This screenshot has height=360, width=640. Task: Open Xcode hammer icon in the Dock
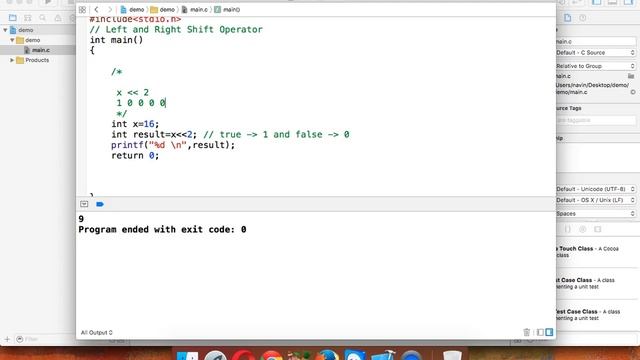383,356
